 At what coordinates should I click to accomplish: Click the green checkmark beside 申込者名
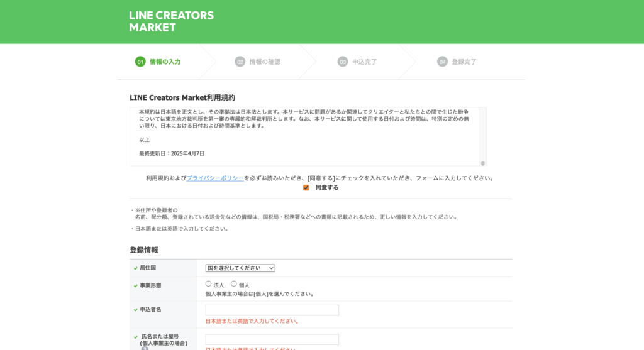(135, 310)
